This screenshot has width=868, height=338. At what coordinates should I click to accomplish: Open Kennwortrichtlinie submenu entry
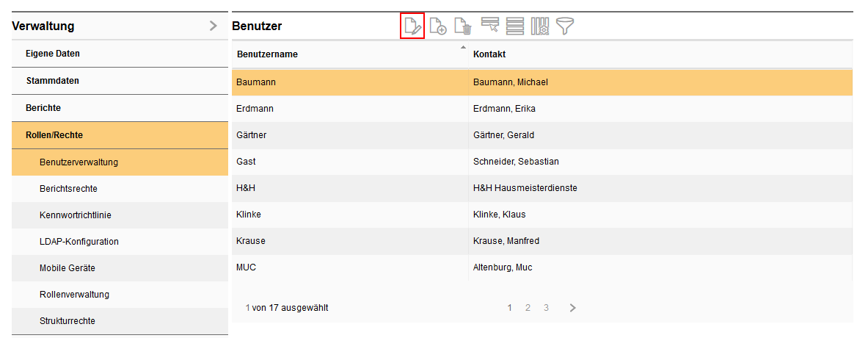(76, 215)
